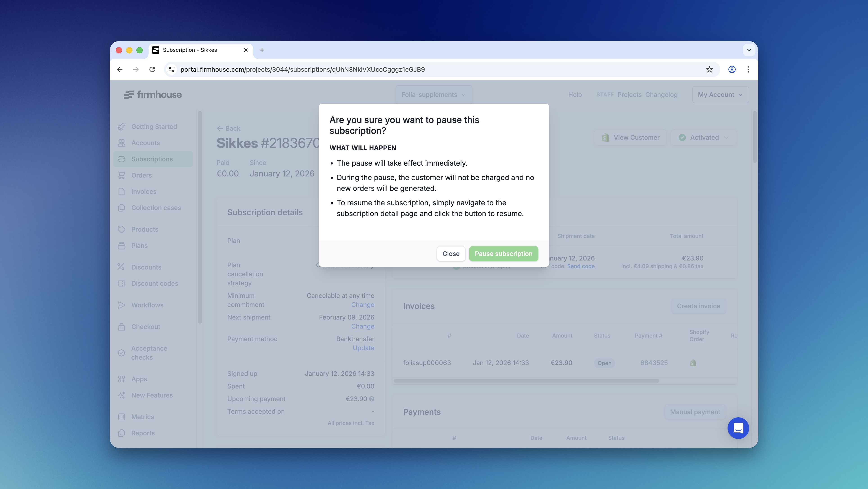This screenshot has height=489, width=868.
Task: Select the Checkout lock icon
Action: [x=122, y=327]
